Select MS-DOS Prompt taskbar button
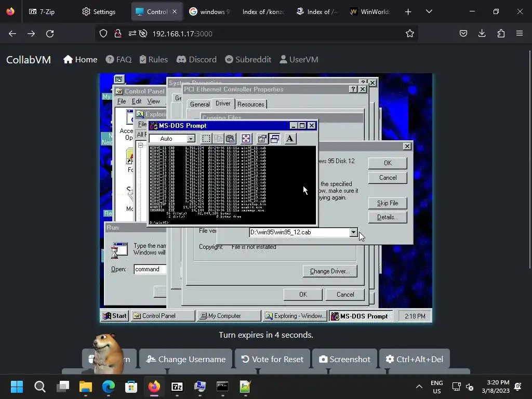The image size is (532, 399). pyautogui.click(x=361, y=316)
